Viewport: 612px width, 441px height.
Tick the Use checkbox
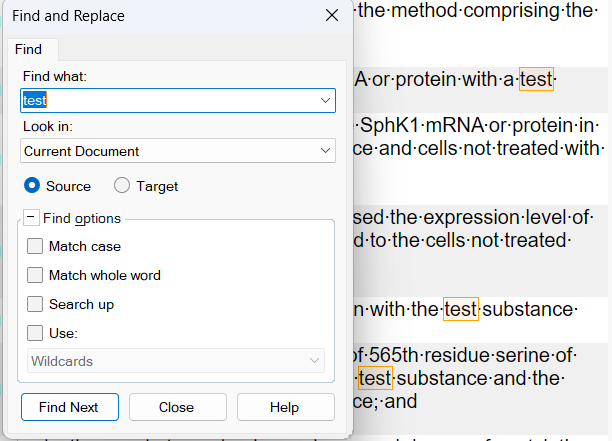[x=35, y=333]
